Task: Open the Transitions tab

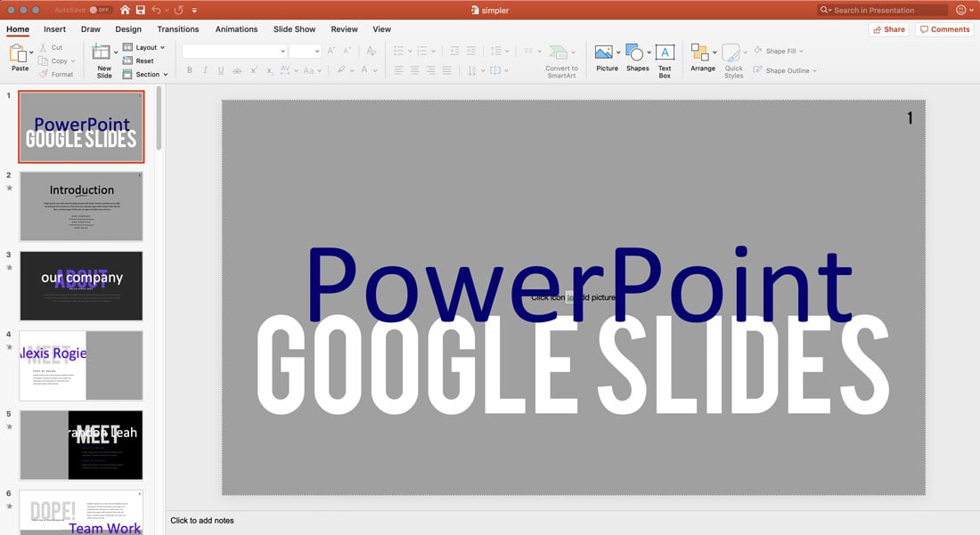Action: [x=178, y=28]
